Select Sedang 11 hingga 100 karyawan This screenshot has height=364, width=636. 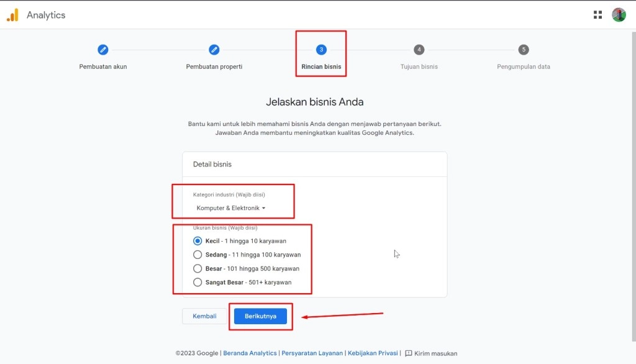click(x=198, y=255)
